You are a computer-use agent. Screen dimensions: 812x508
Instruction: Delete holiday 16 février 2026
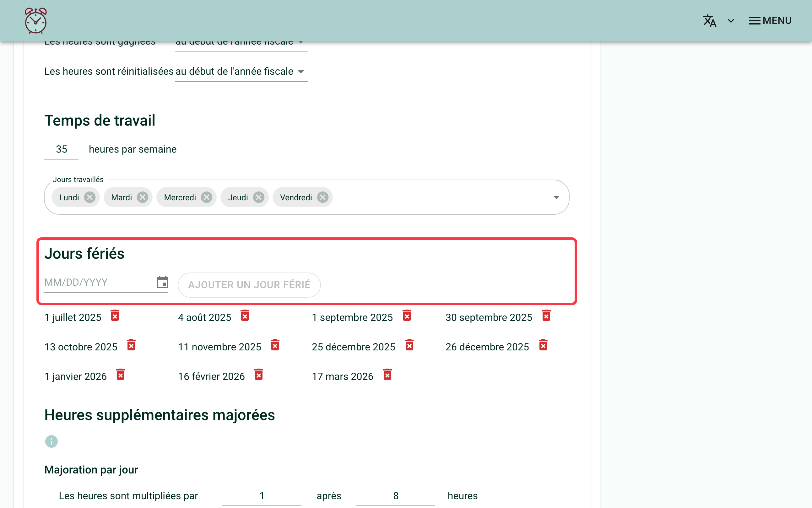coord(258,375)
